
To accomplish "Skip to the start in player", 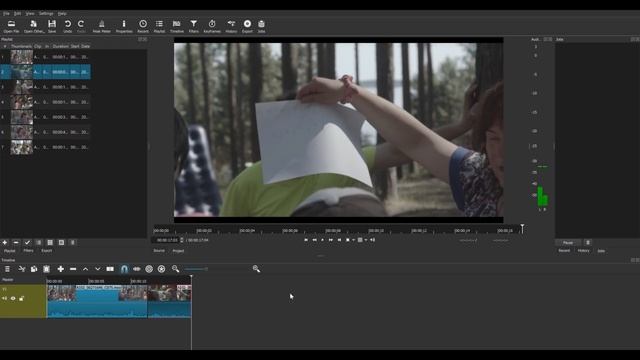I will [x=306, y=240].
